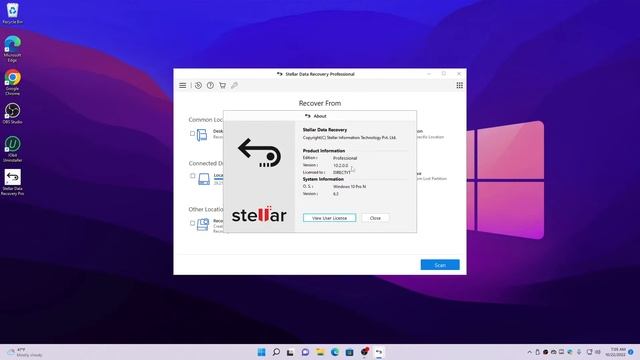Click the Stellar logo in About dialog

(259, 215)
